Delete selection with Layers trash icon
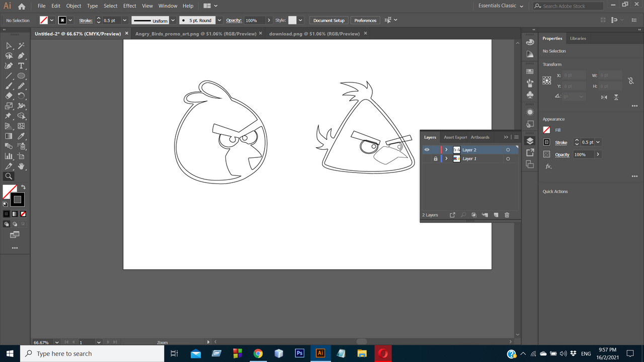 (507, 215)
